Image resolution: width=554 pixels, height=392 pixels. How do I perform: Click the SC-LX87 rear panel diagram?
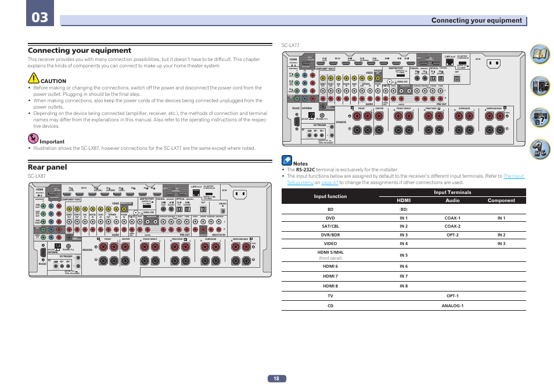150,230
